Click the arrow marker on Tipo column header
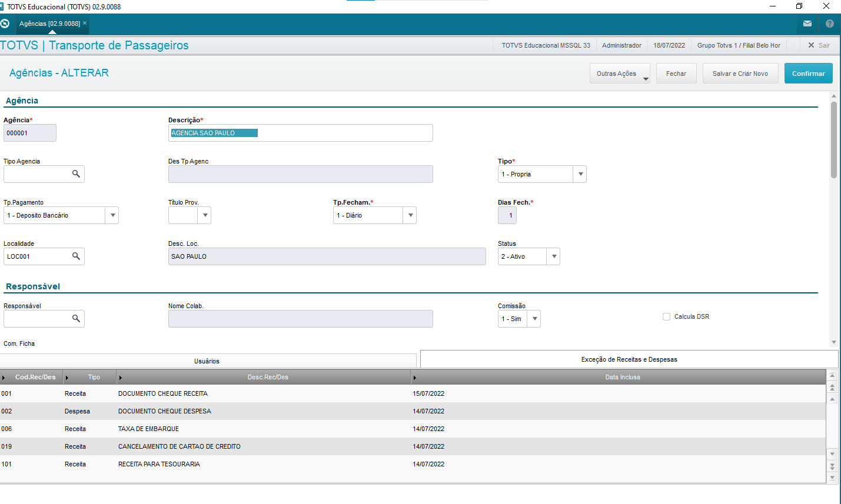The width and height of the screenshot is (841, 504). [67, 378]
